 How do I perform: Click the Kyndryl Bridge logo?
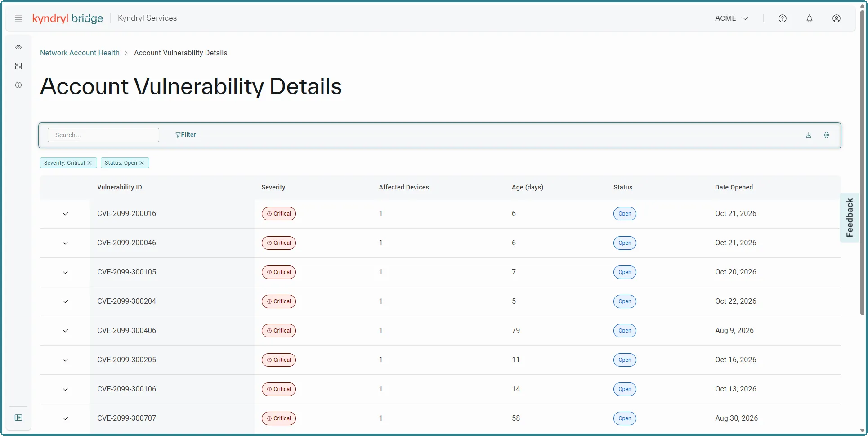click(67, 18)
